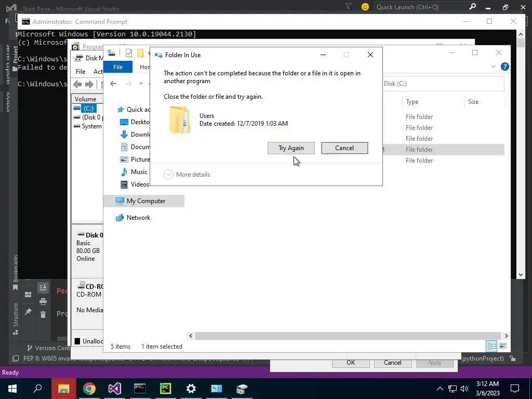Click Cancel in the background properties dialog

[x=393, y=363]
